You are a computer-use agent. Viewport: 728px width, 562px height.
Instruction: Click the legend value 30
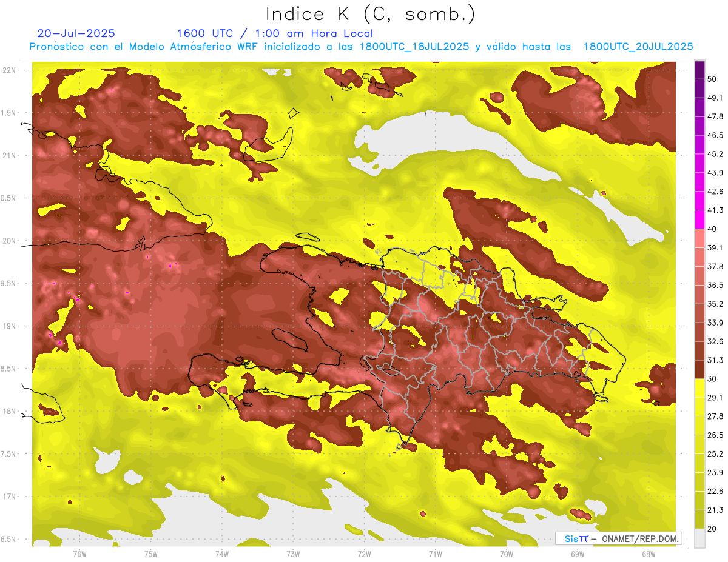point(712,378)
